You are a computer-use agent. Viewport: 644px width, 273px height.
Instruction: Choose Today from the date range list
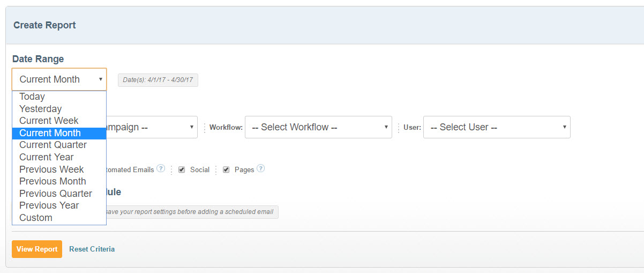click(59, 97)
